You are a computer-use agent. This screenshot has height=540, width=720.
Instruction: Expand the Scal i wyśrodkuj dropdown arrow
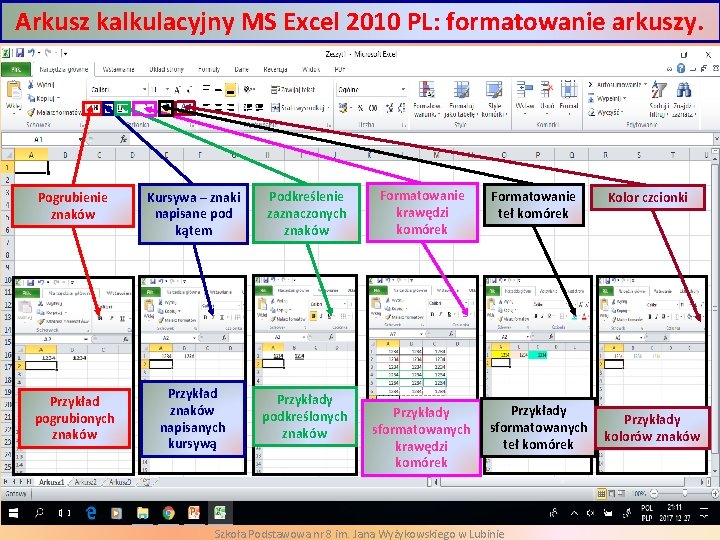click(328, 108)
